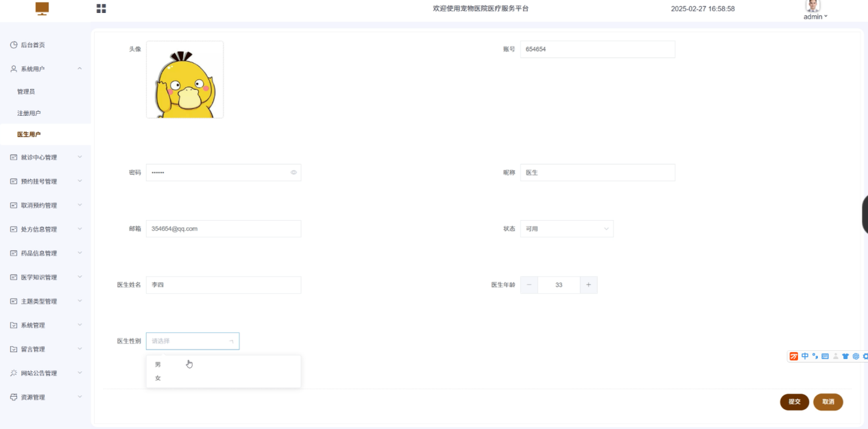868x429 pixels.
Task: Click the folder icon beside 留言管理
Action: tap(14, 350)
